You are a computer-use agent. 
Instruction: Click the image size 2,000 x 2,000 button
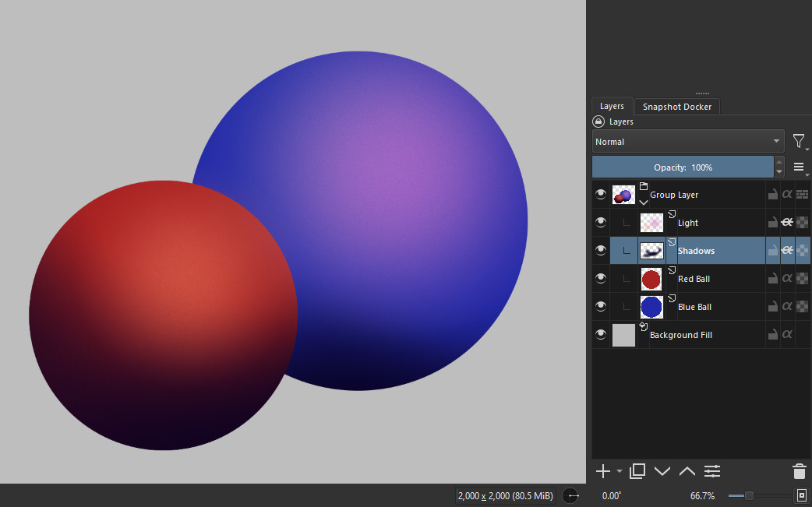pos(505,495)
